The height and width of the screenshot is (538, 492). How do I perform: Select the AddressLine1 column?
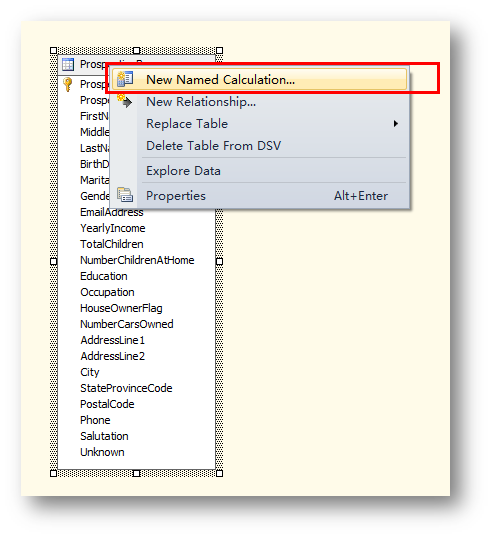113,340
